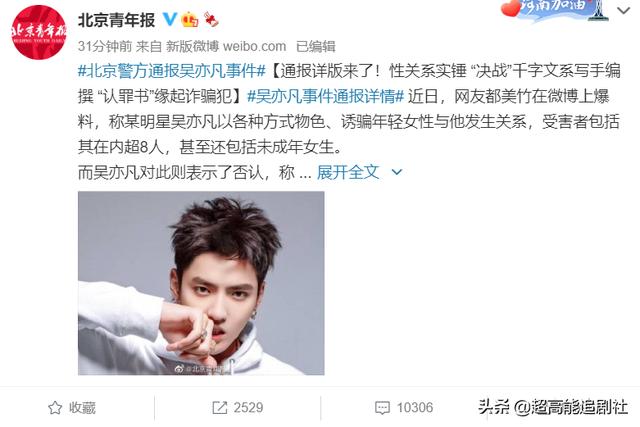The height and width of the screenshot is (427, 640).
Task: Click the chevron next to 展开全文
Action: tap(396, 173)
